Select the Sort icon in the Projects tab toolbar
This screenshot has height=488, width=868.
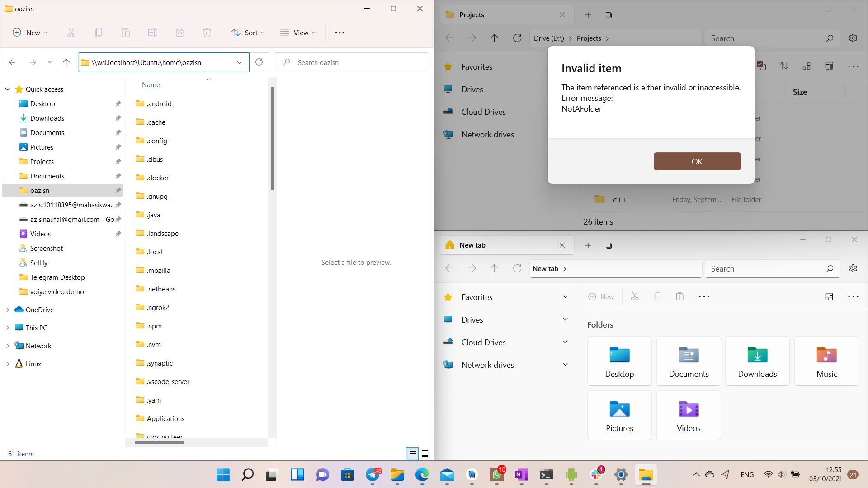(x=784, y=66)
